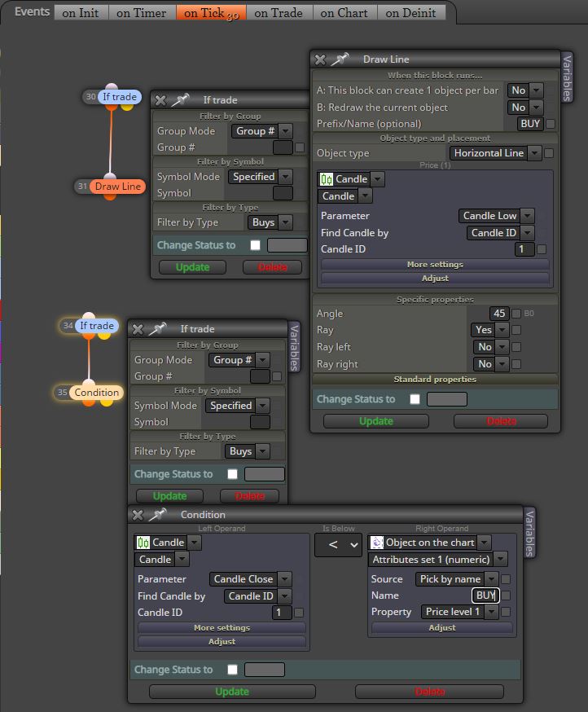Expand the Standard properties section
This screenshot has height=712, width=588.
(435, 379)
